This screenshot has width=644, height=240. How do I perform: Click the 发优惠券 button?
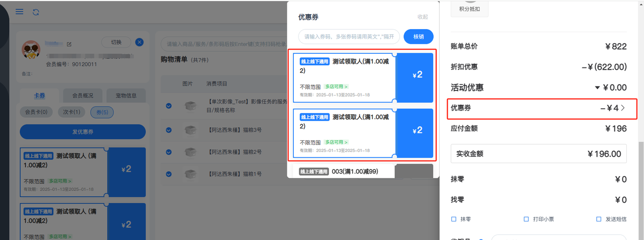click(x=83, y=132)
